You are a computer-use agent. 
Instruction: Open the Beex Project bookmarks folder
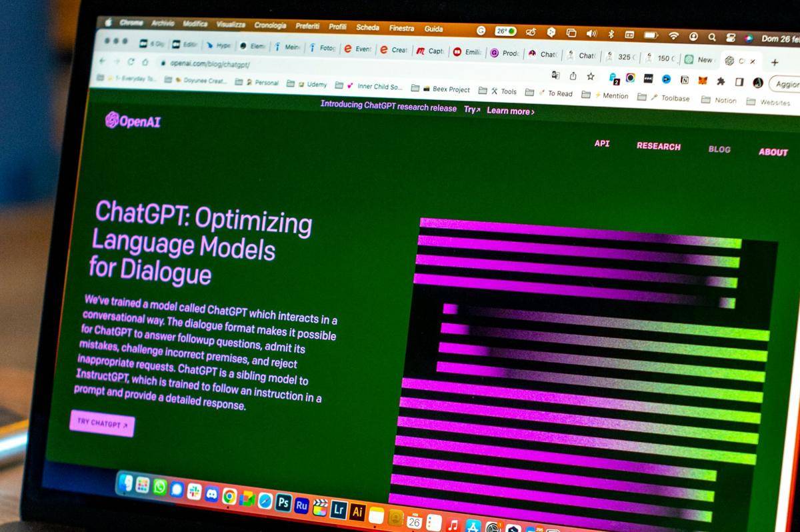click(441, 89)
